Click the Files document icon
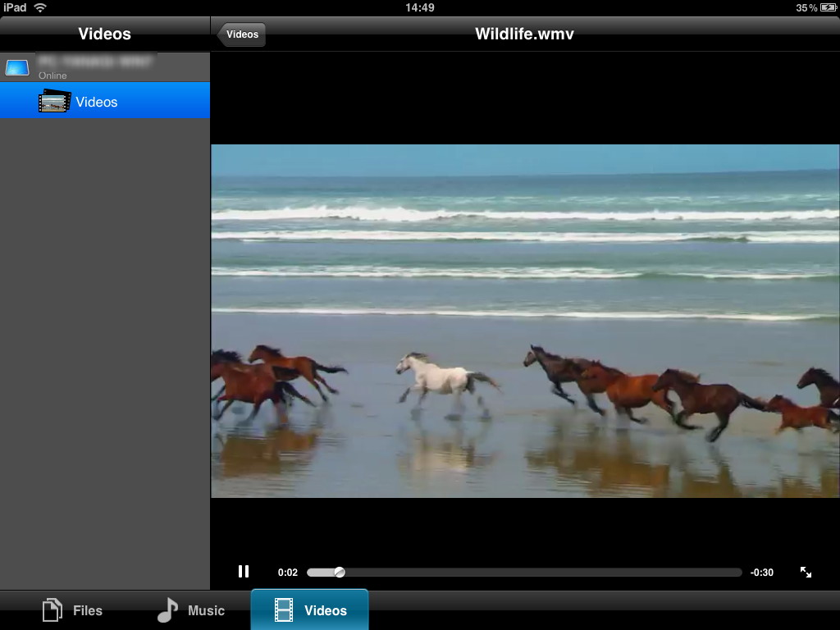Screen dimensions: 840x630 coord(52,609)
